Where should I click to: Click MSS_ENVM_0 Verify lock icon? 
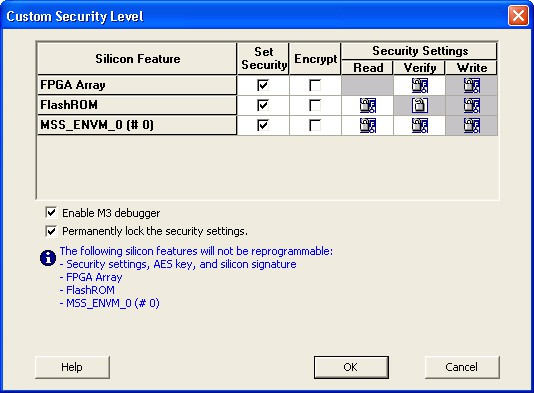(x=420, y=126)
